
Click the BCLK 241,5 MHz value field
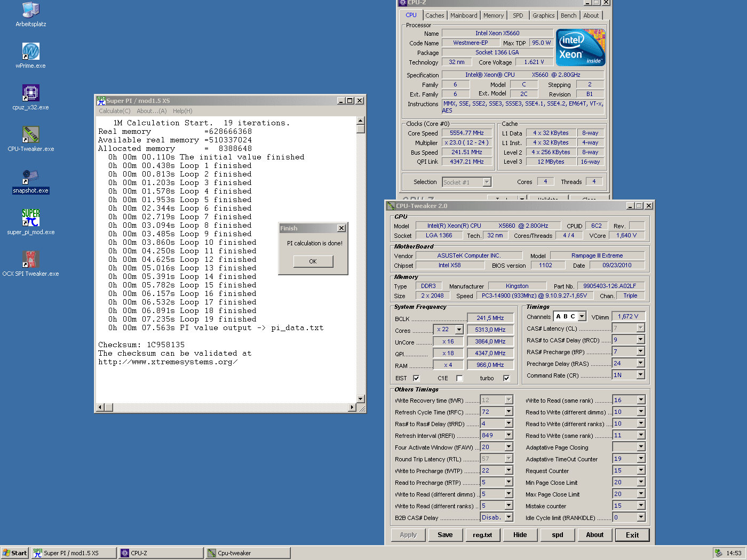(490, 318)
